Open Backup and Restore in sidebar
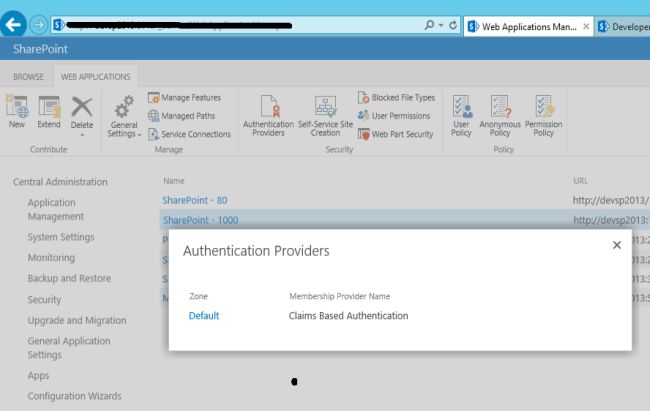 [69, 278]
